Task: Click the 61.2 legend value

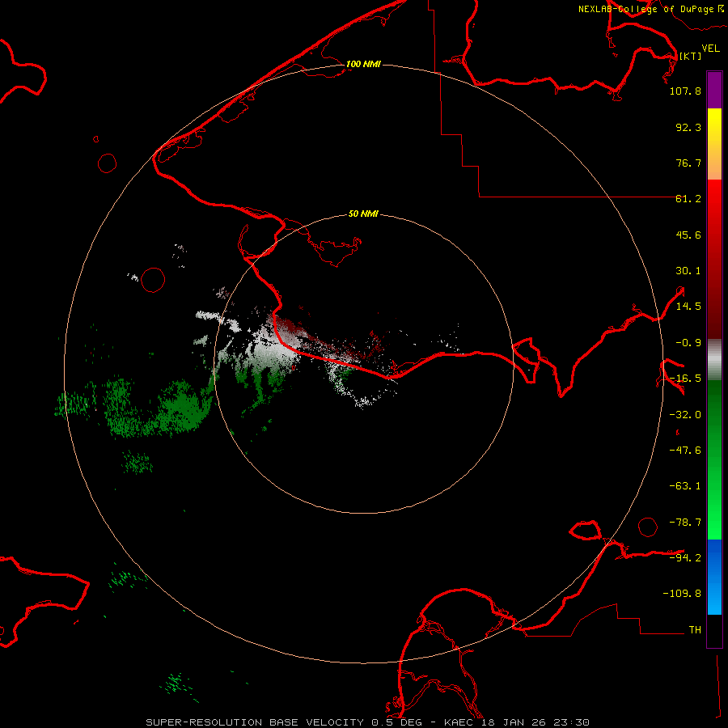Action: (x=688, y=199)
